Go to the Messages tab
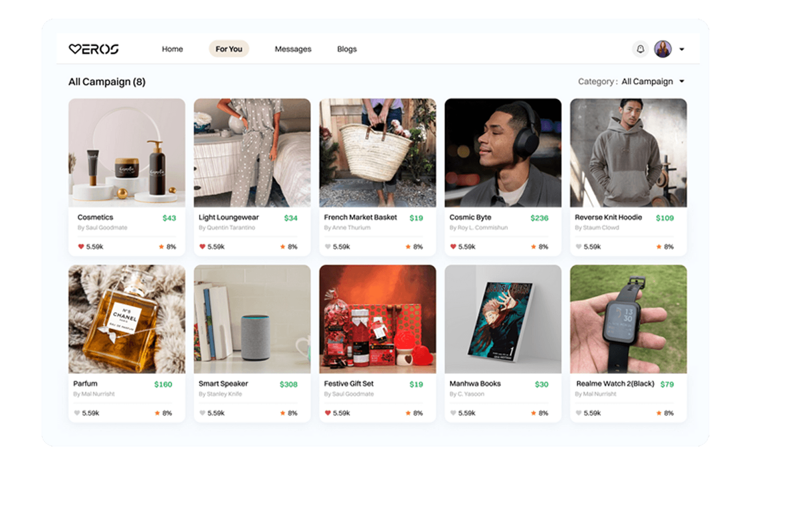This screenshot has height=532, width=785. (293, 49)
